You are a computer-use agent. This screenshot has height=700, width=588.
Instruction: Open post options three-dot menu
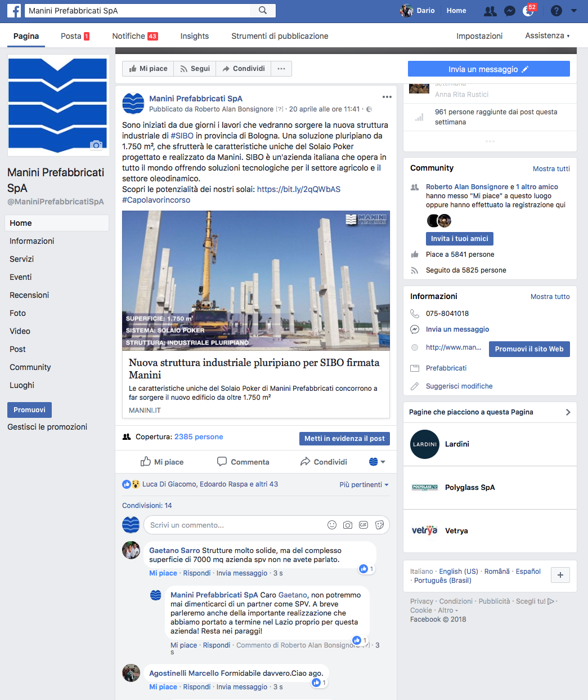pos(387,97)
